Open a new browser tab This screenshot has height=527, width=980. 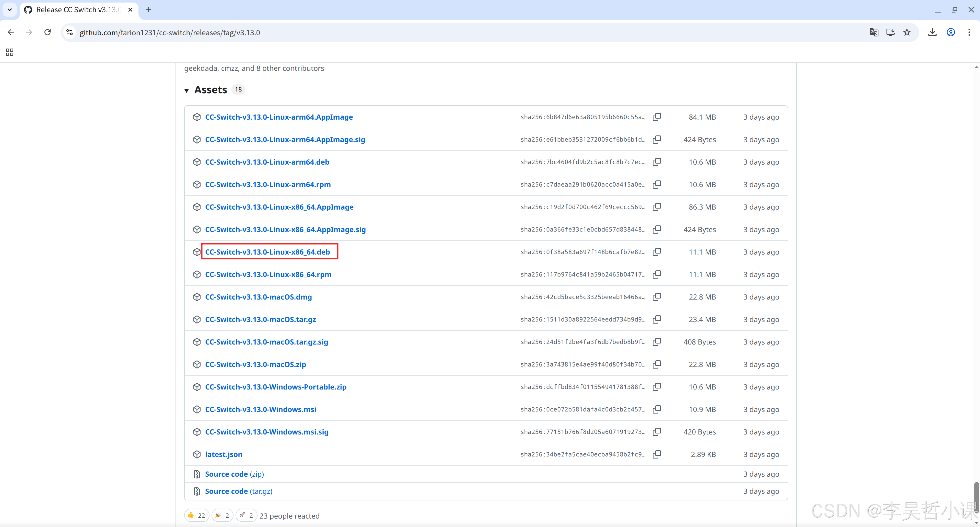coord(149,9)
